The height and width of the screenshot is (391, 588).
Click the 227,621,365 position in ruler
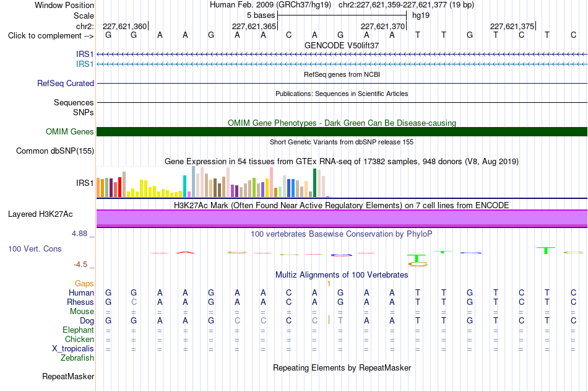(x=254, y=26)
